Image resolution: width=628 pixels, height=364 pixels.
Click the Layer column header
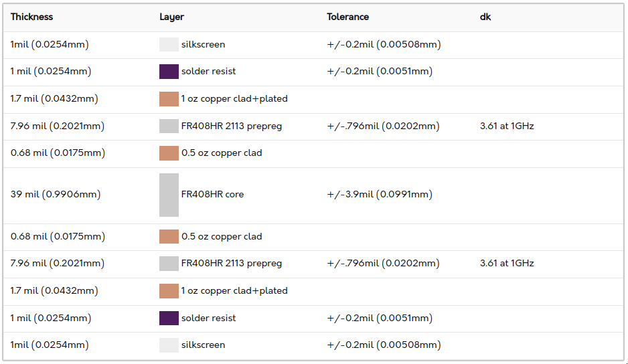tap(171, 17)
